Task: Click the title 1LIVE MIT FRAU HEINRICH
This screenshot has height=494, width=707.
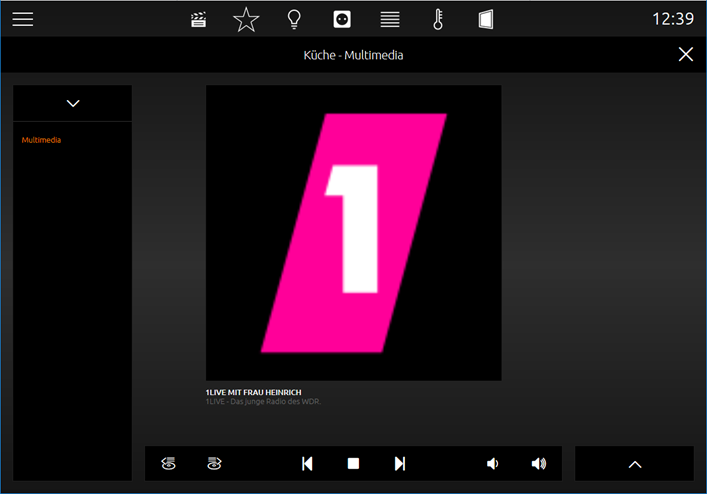Action: tap(253, 393)
